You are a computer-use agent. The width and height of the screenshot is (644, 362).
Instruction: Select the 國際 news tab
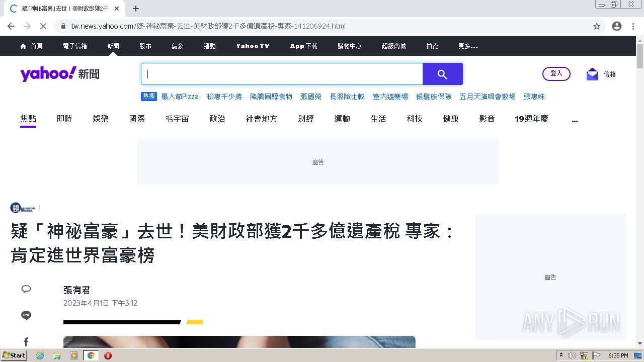[x=137, y=119]
